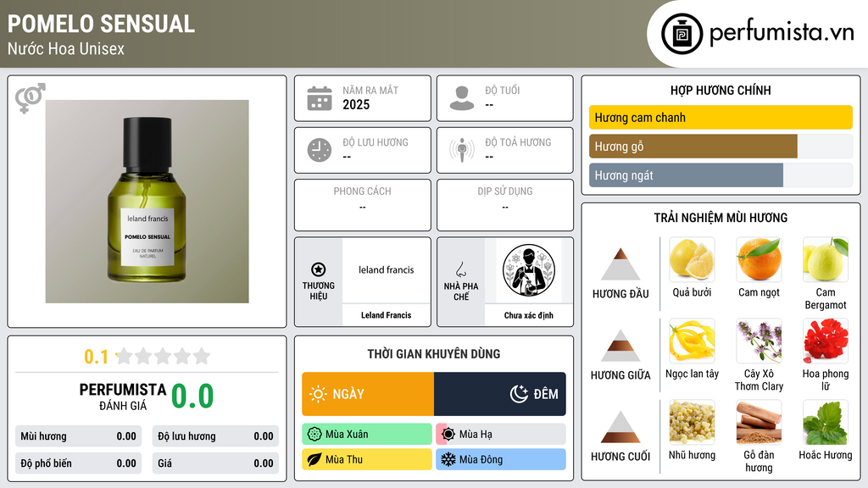Screen dimensions: 868x488
Task: Click the Hương giữa pyramid icon
Action: (x=620, y=346)
